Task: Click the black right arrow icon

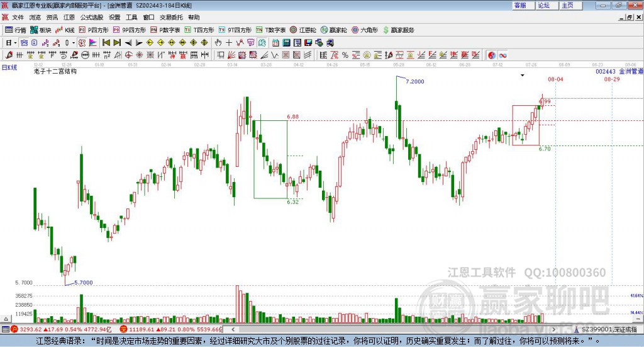Action: click(x=139, y=43)
